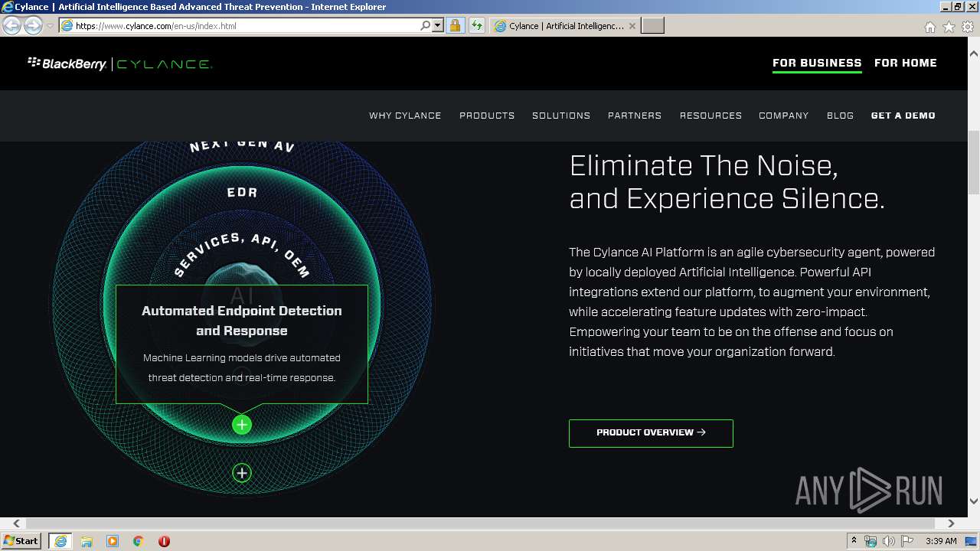Open Why Cylance menu
Image resolution: width=980 pixels, height=551 pixels.
point(405,116)
